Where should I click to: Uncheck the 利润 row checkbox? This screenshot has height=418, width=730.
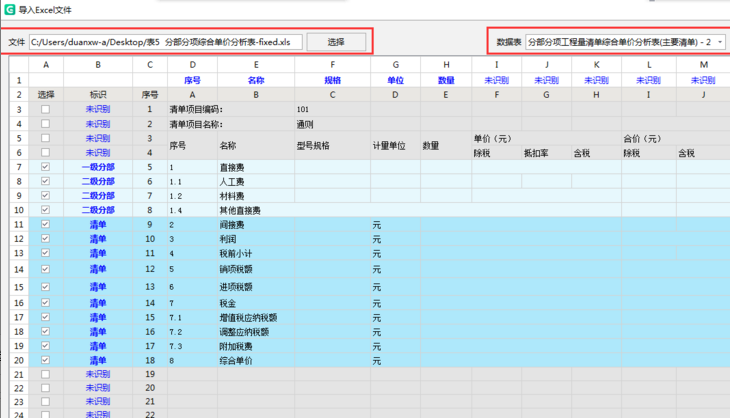[45, 239]
